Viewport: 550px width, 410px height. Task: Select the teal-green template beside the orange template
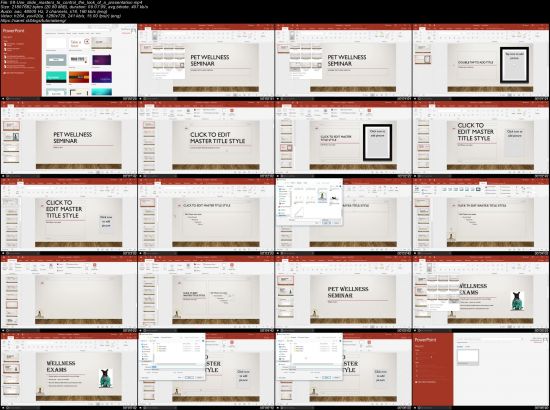click(x=56, y=77)
